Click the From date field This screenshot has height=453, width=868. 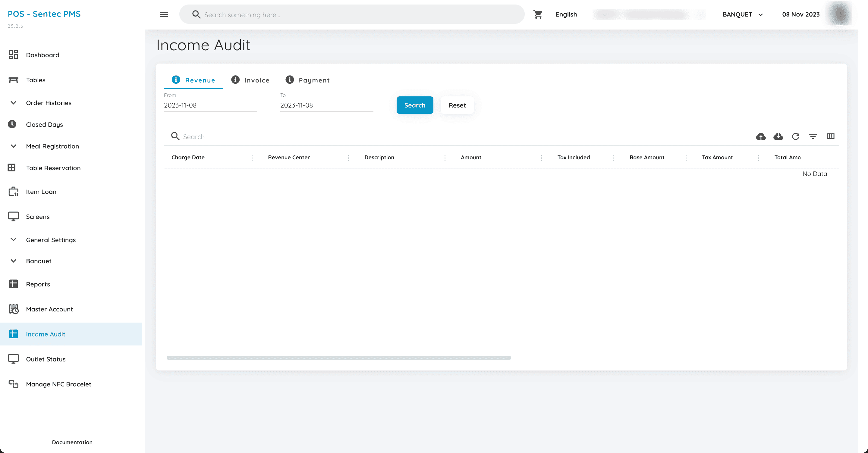click(210, 105)
